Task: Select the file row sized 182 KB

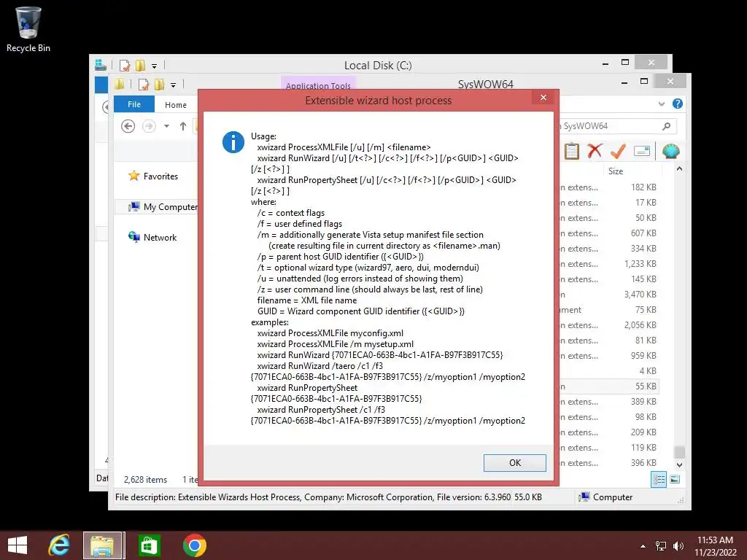Action: (608, 187)
